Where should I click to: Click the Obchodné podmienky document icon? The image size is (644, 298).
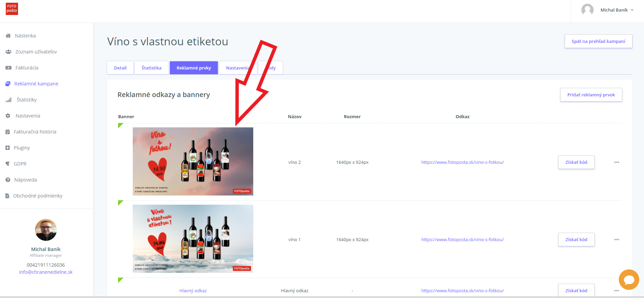pyautogui.click(x=7, y=196)
